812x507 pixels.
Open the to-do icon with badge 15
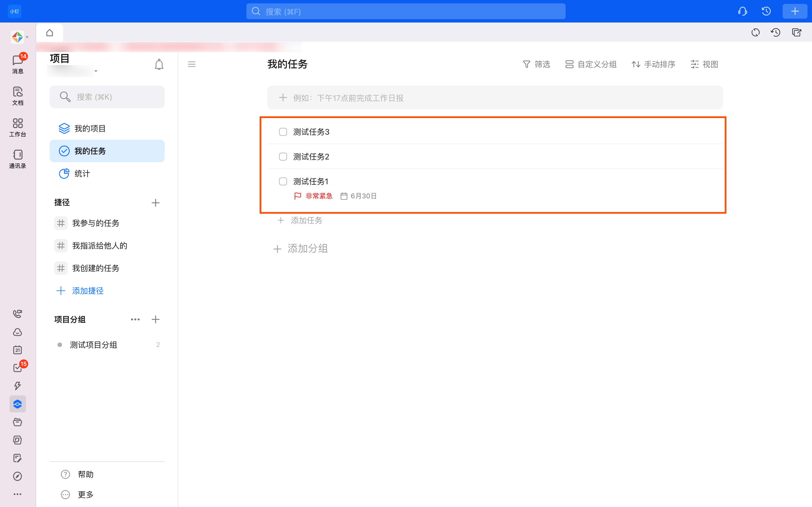[17, 368]
